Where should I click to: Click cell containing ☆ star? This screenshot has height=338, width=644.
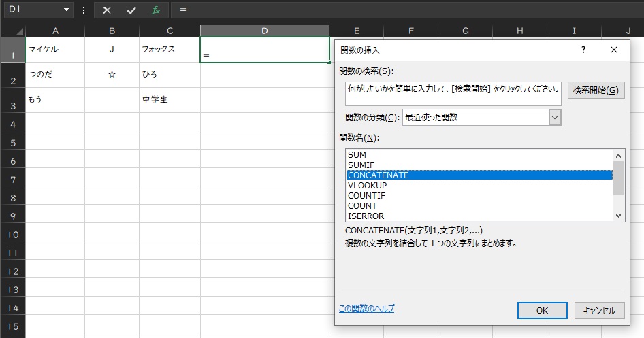[112, 75]
